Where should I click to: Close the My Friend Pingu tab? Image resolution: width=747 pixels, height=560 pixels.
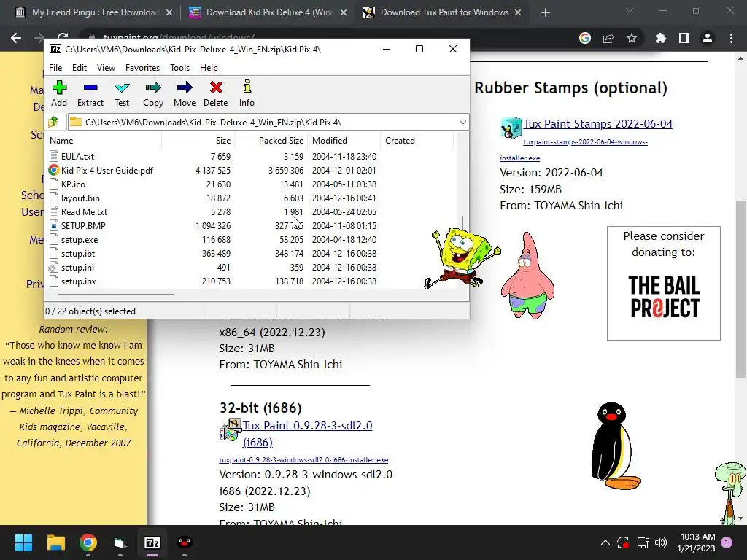coord(169,13)
